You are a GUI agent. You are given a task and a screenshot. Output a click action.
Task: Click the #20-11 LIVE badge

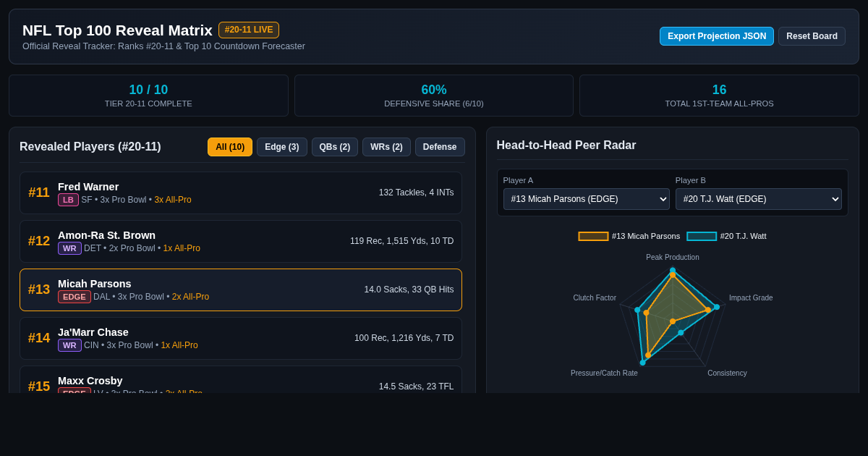(249, 30)
